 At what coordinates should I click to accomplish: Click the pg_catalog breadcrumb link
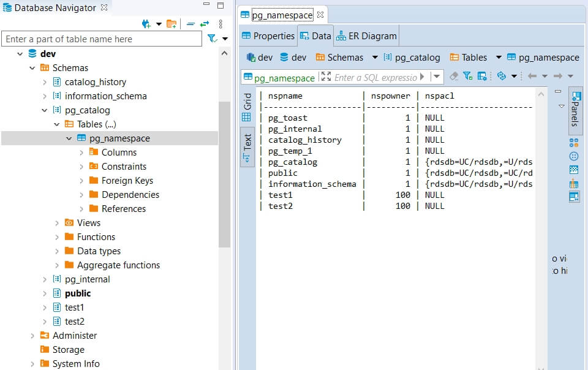coord(417,57)
